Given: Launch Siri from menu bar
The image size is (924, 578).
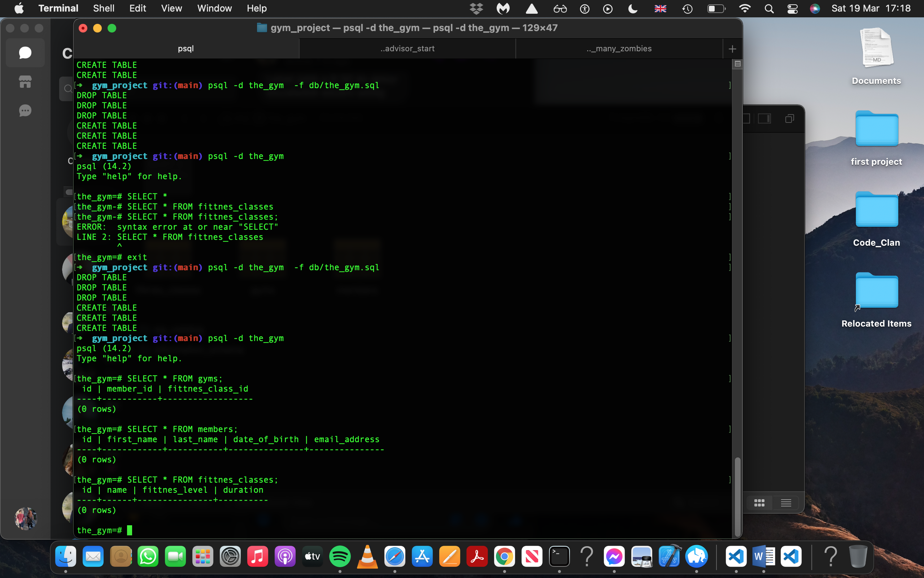Looking at the screenshot, I should (x=815, y=8).
